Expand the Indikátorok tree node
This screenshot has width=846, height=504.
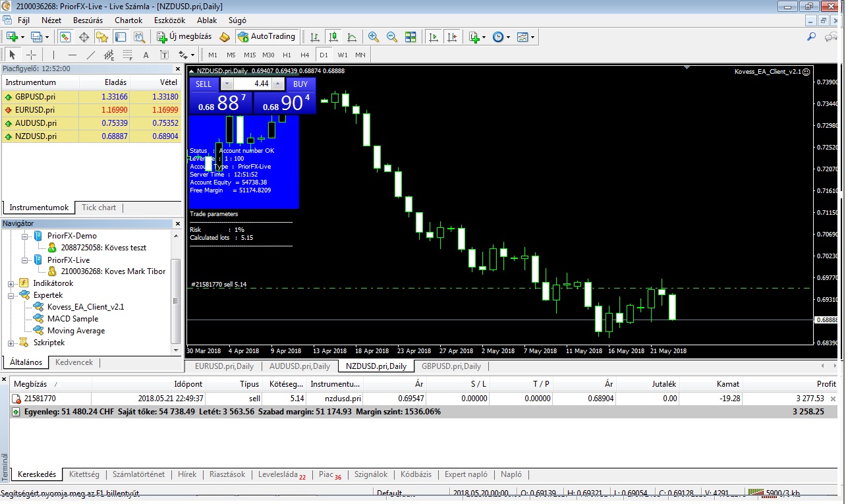(11, 283)
